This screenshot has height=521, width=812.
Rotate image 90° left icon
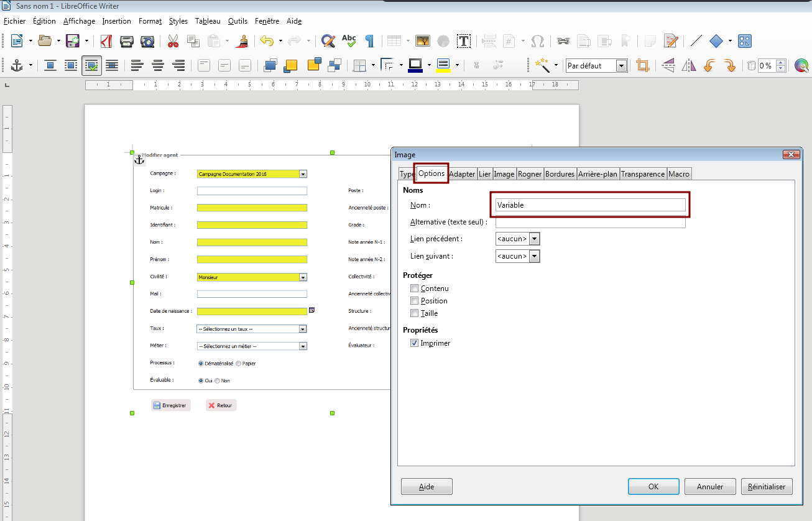(x=709, y=65)
